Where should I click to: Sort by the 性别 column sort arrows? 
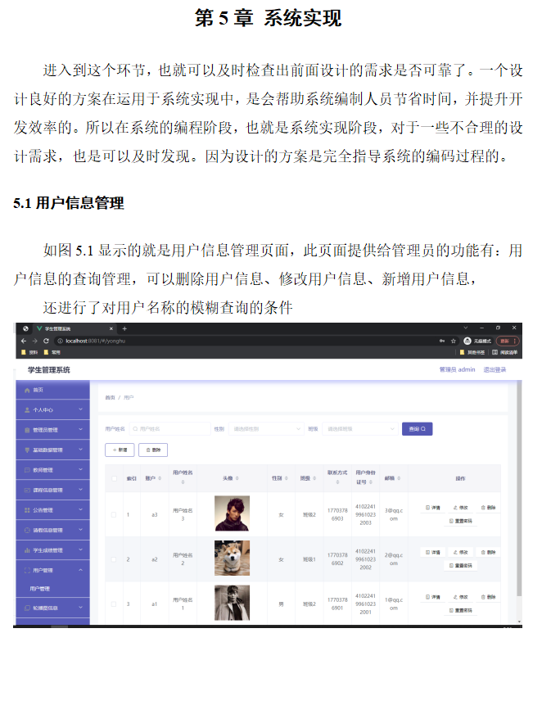tap(286, 478)
